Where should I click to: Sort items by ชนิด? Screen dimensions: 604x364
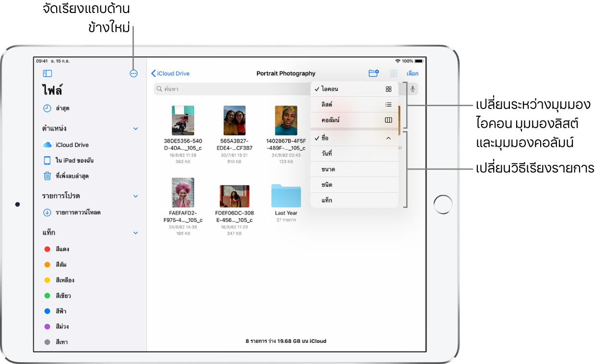coord(354,184)
